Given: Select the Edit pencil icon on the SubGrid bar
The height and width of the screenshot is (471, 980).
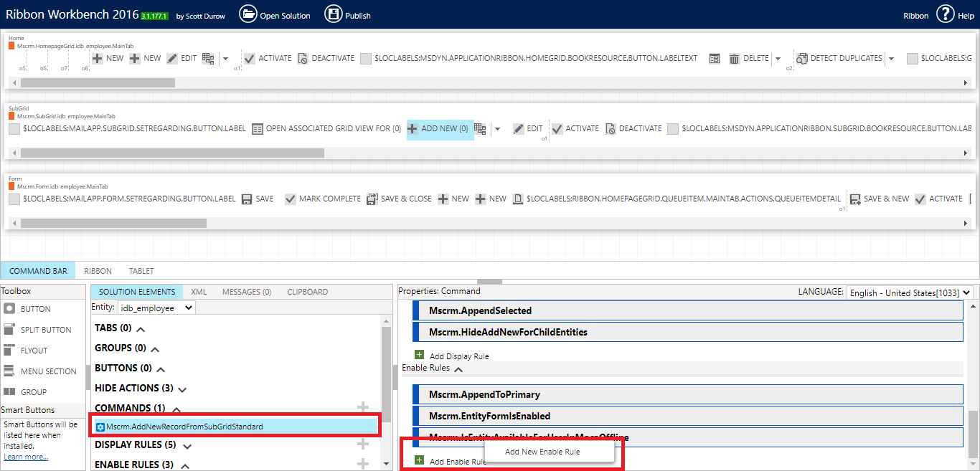Looking at the screenshot, I should coord(518,128).
